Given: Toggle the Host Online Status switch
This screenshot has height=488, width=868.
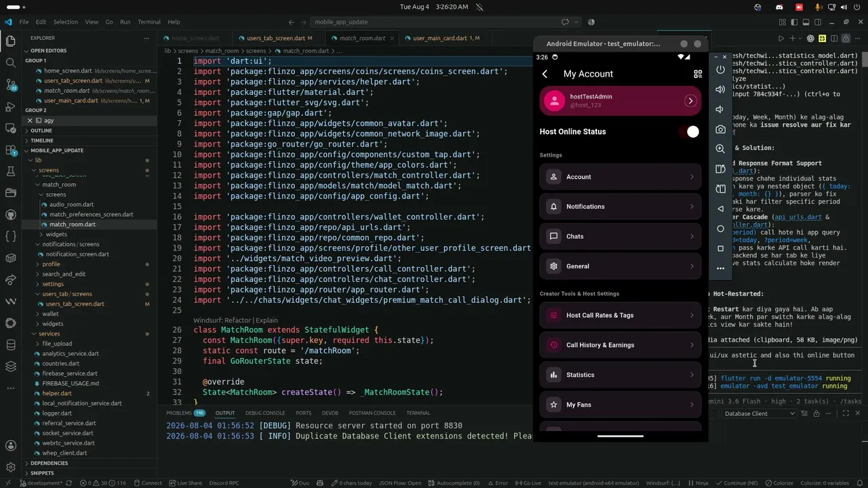Looking at the screenshot, I should pos(689,132).
